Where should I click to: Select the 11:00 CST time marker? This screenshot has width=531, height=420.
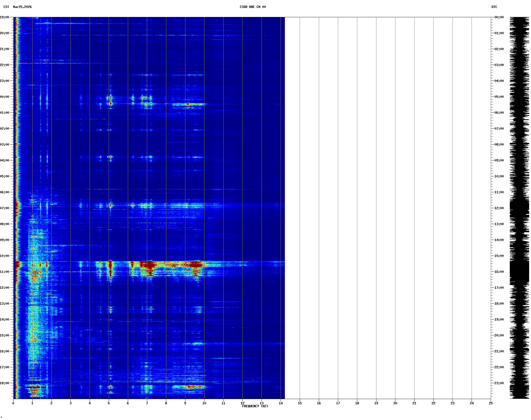point(5,272)
